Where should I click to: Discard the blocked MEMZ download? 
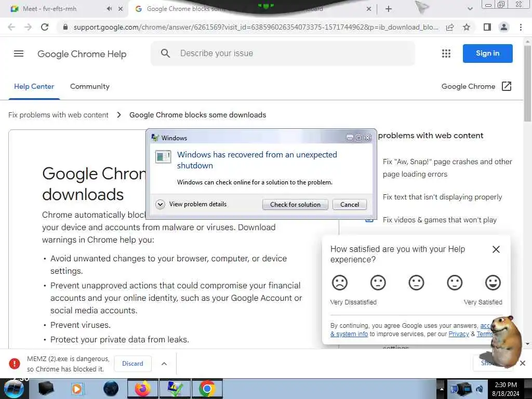(132, 364)
